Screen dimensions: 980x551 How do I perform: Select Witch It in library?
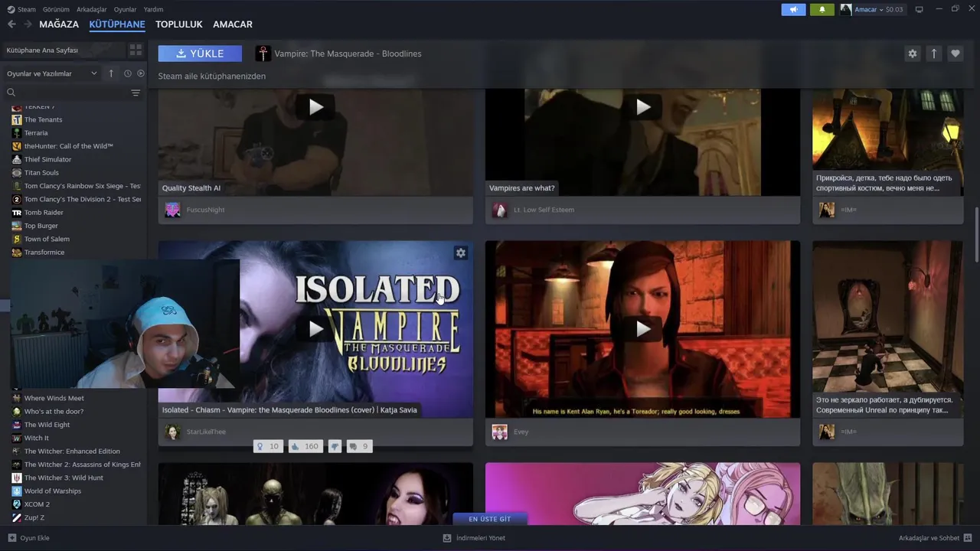coord(36,438)
